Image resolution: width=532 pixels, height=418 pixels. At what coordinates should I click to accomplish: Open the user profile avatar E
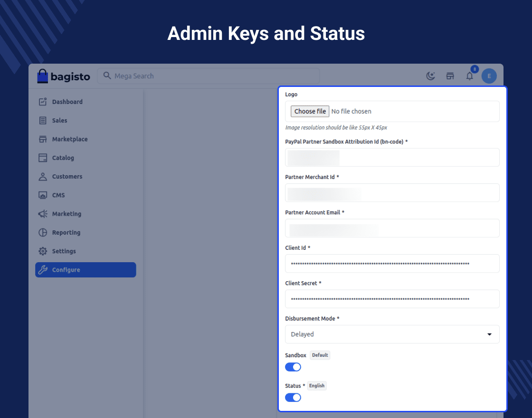[489, 76]
